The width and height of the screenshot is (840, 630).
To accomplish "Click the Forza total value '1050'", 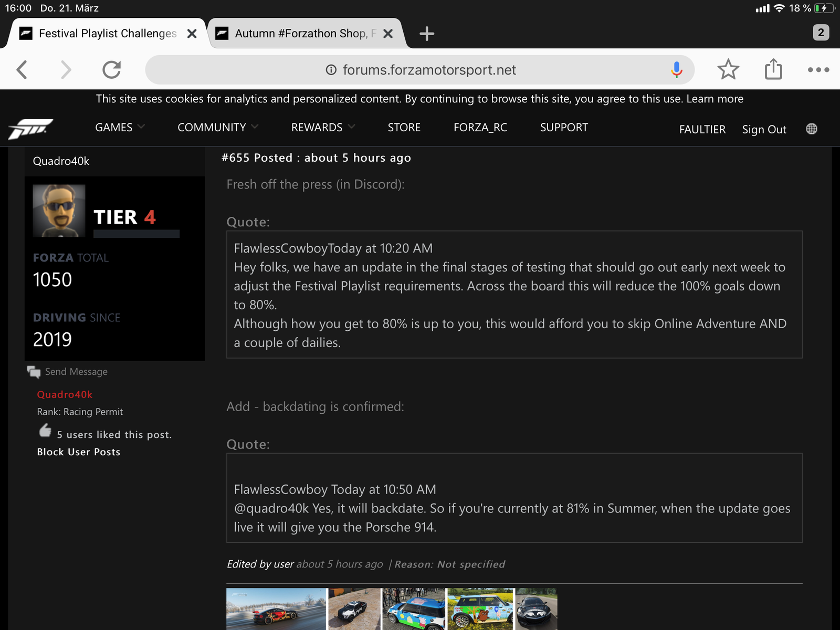I will (x=52, y=279).
